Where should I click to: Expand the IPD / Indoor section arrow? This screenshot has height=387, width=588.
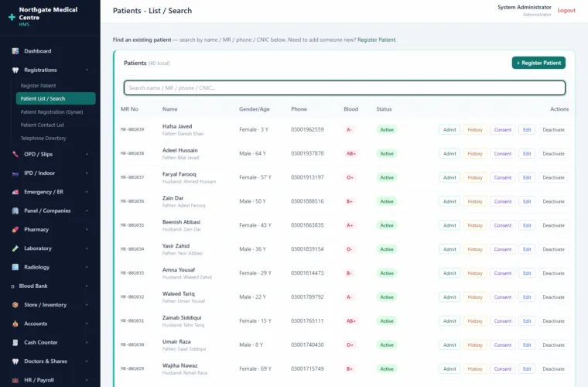[87, 173]
